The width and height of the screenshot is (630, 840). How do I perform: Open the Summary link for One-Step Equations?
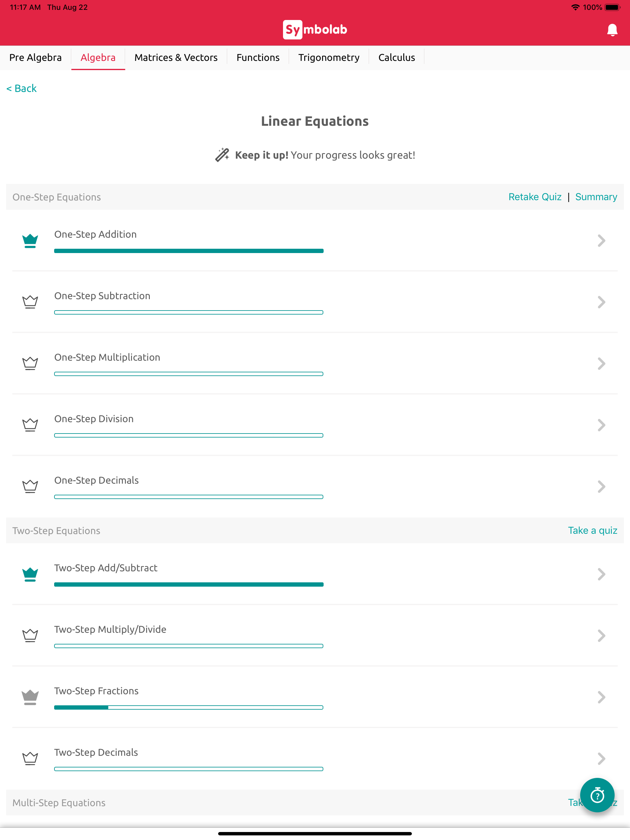pos(596,197)
